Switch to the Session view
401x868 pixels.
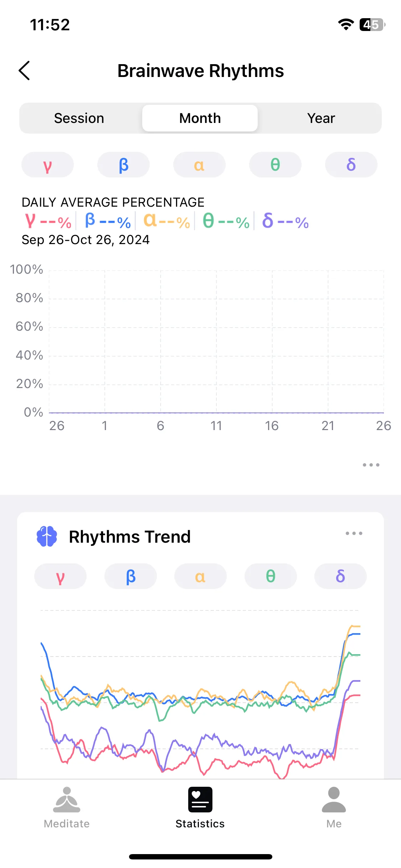[79, 118]
